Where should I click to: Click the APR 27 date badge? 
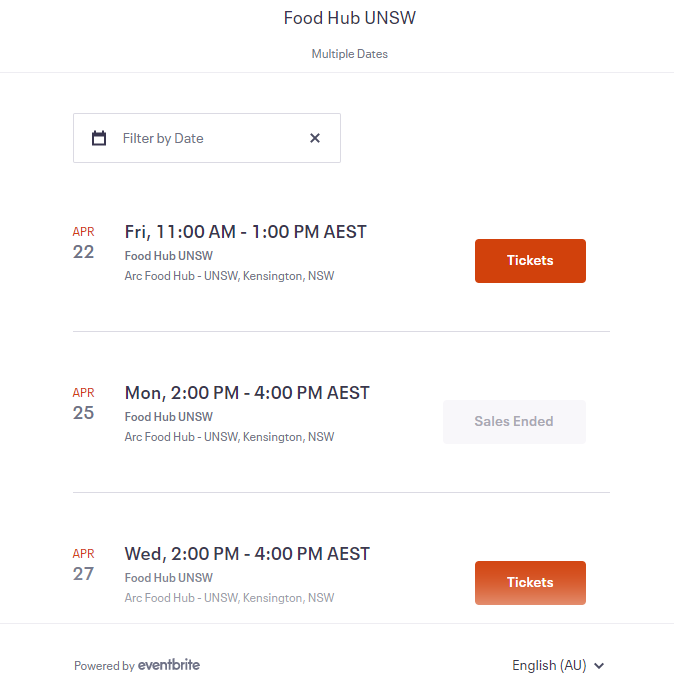coord(84,565)
